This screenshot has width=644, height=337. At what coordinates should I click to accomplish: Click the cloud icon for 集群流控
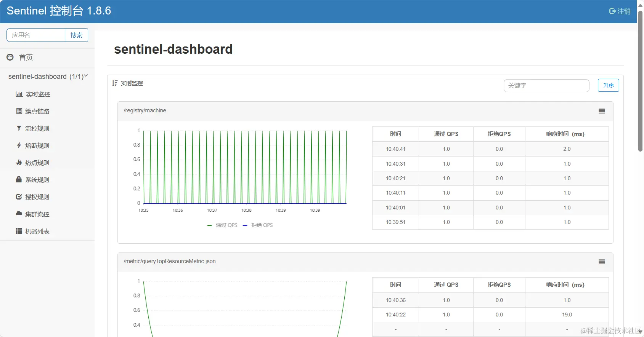click(x=19, y=214)
